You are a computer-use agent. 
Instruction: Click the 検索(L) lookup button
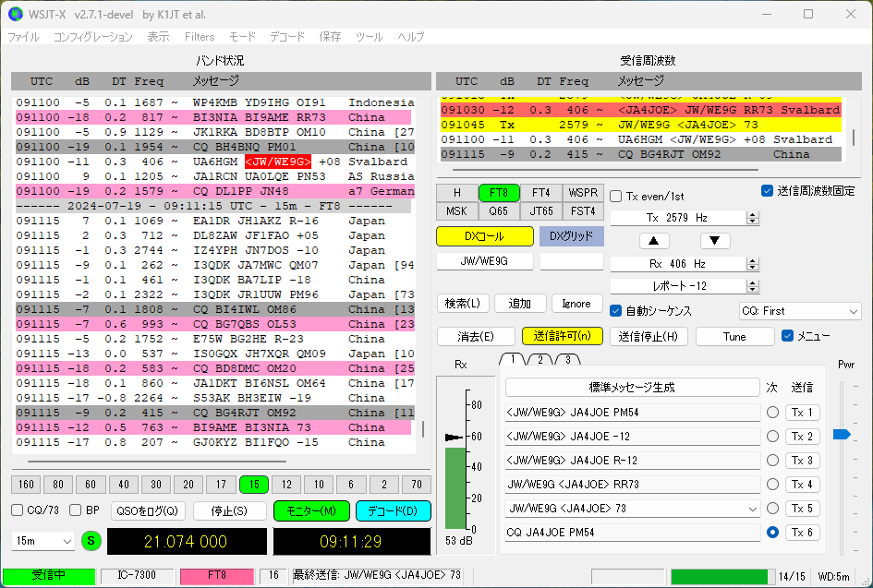click(463, 303)
